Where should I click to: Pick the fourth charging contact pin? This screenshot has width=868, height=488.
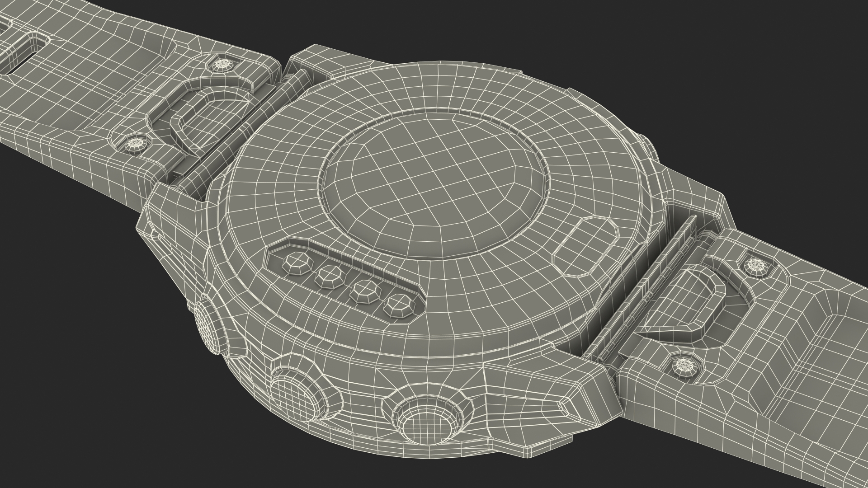click(400, 306)
